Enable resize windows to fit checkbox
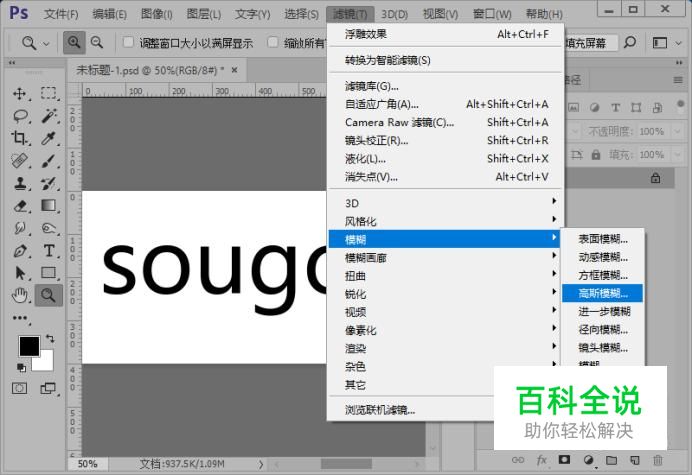 128,42
